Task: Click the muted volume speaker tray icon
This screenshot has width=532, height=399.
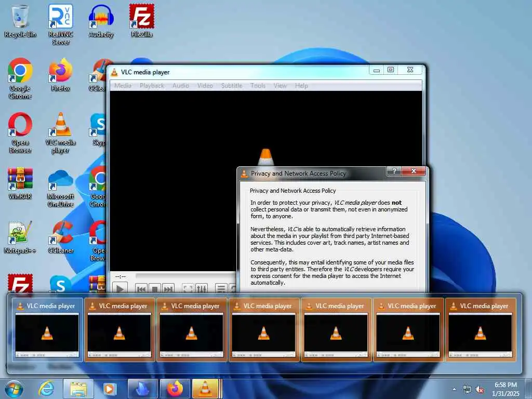Action: (x=480, y=389)
